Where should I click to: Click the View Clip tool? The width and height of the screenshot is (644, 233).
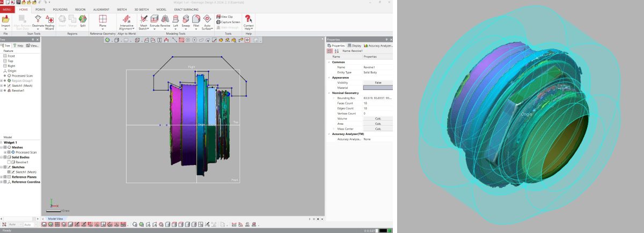(x=224, y=17)
